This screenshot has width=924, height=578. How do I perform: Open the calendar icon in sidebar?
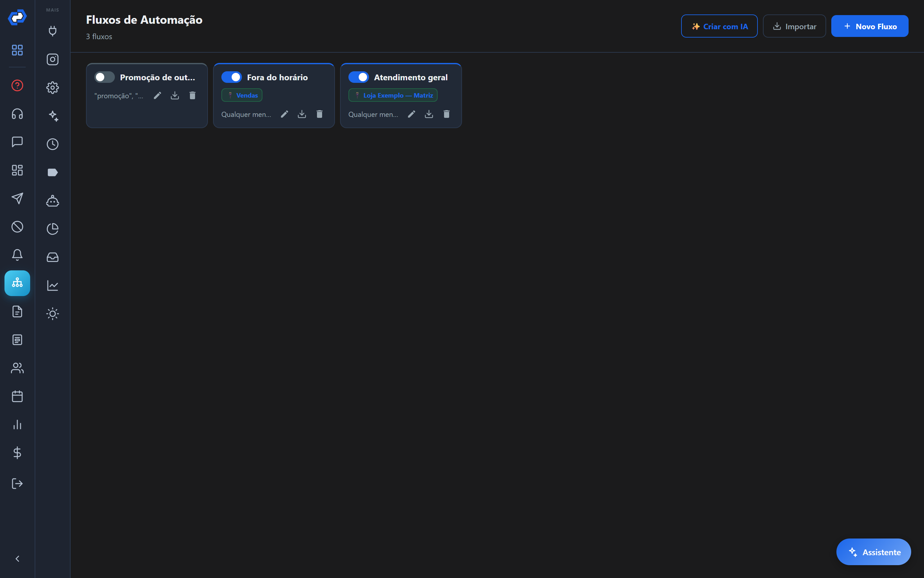coord(17,397)
